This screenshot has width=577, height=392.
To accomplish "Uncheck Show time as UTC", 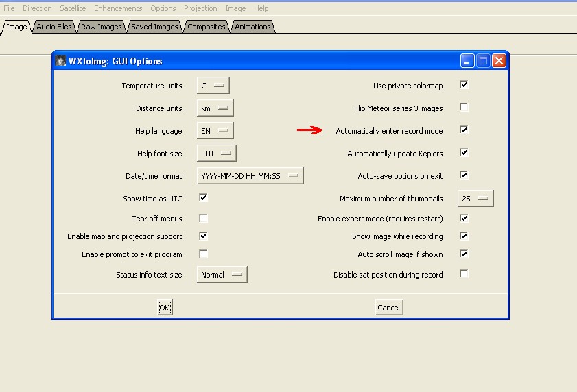I will click(x=203, y=198).
